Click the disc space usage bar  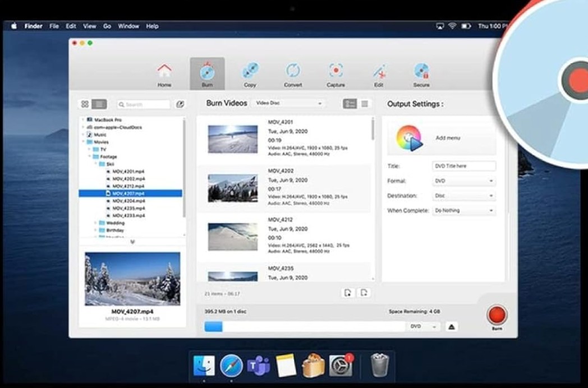click(x=305, y=326)
